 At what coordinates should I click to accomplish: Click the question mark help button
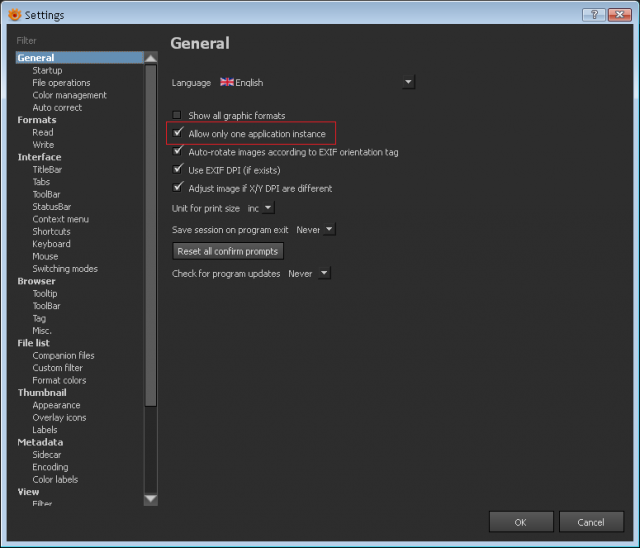tap(593, 15)
